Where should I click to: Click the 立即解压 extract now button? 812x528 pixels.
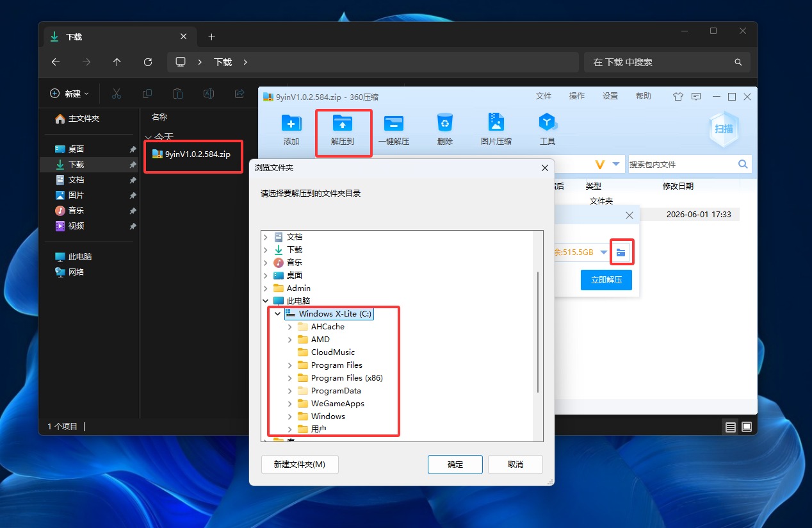pos(606,280)
